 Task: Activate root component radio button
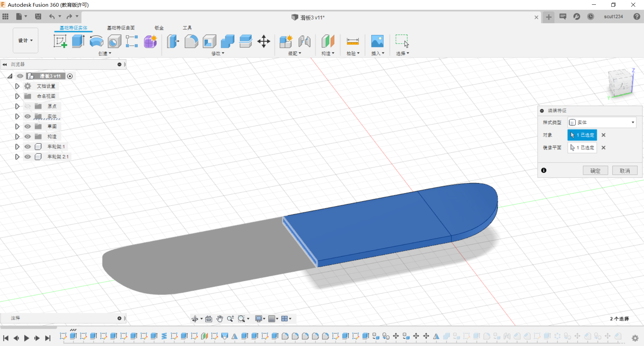[x=70, y=76]
